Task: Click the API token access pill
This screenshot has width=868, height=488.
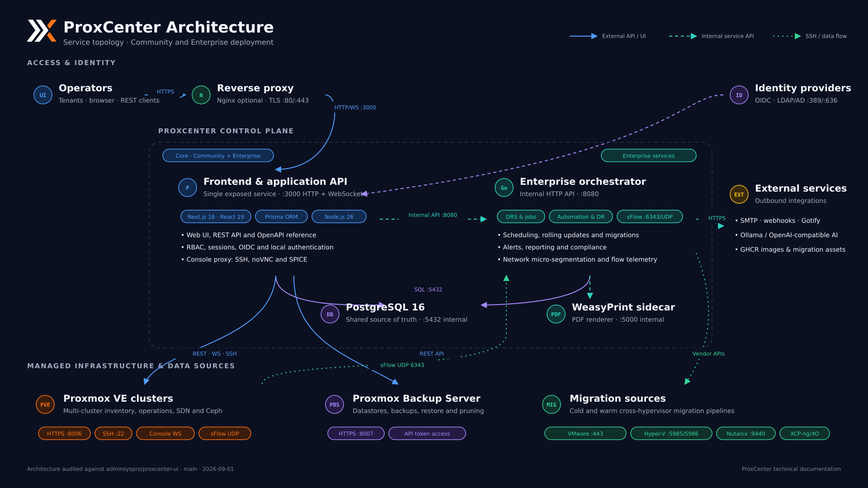Action: (427, 433)
